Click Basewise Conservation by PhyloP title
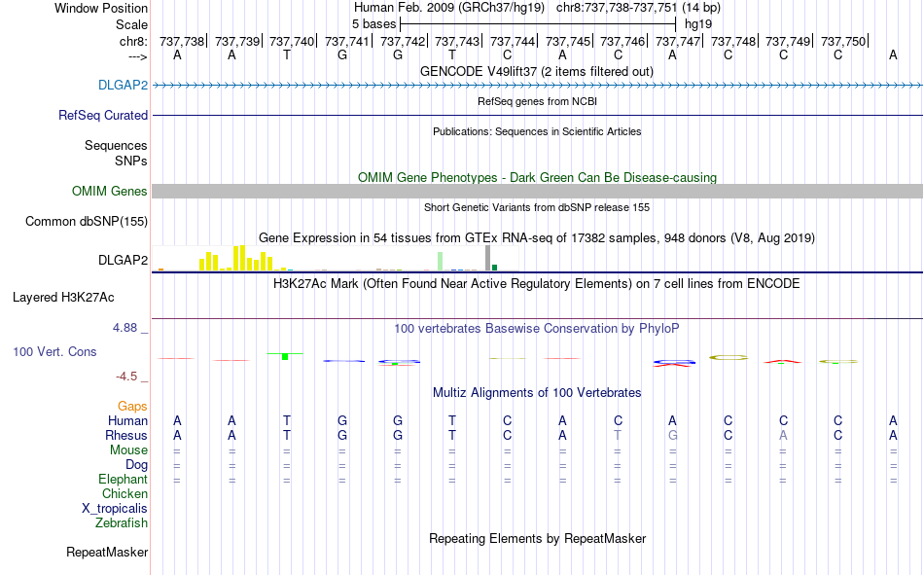The height and width of the screenshot is (575, 924). [x=537, y=329]
